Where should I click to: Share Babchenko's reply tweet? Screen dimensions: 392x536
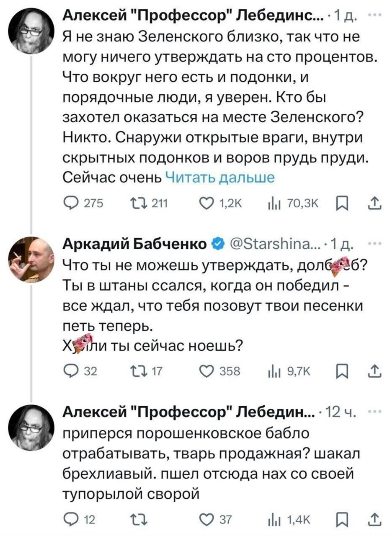pos(373,371)
